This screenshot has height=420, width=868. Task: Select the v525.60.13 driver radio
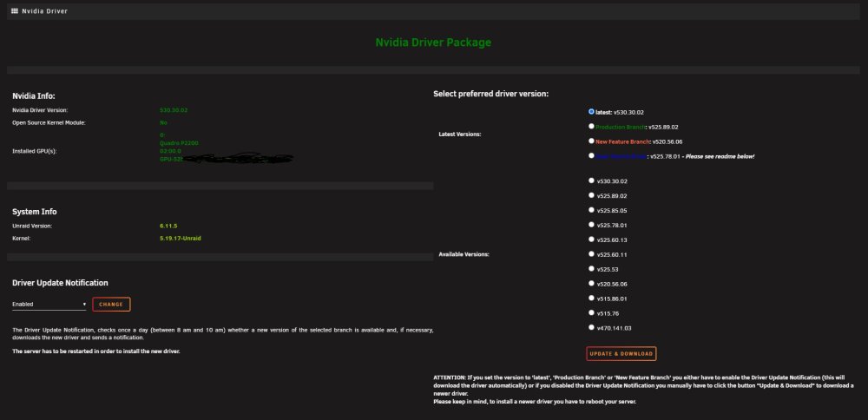point(591,239)
